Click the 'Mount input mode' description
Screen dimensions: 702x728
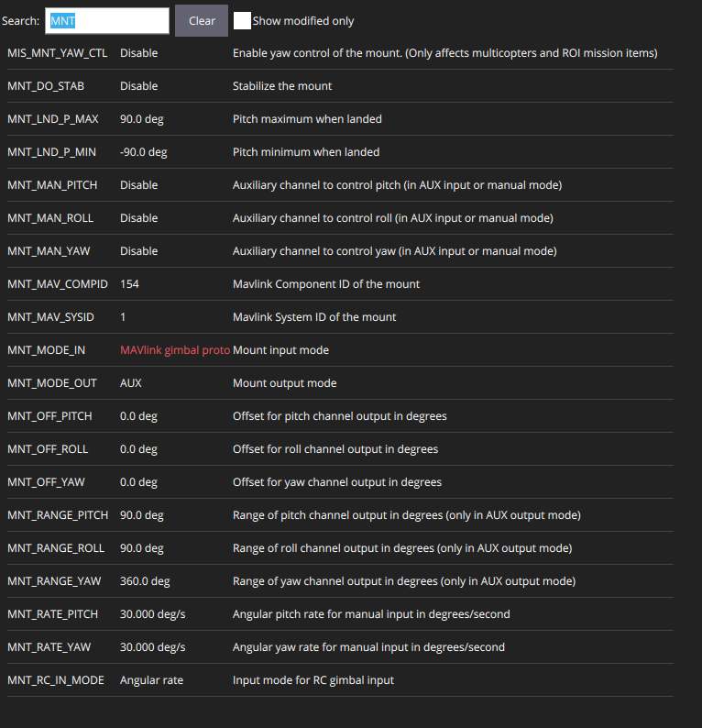pyautogui.click(x=280, y=349)
